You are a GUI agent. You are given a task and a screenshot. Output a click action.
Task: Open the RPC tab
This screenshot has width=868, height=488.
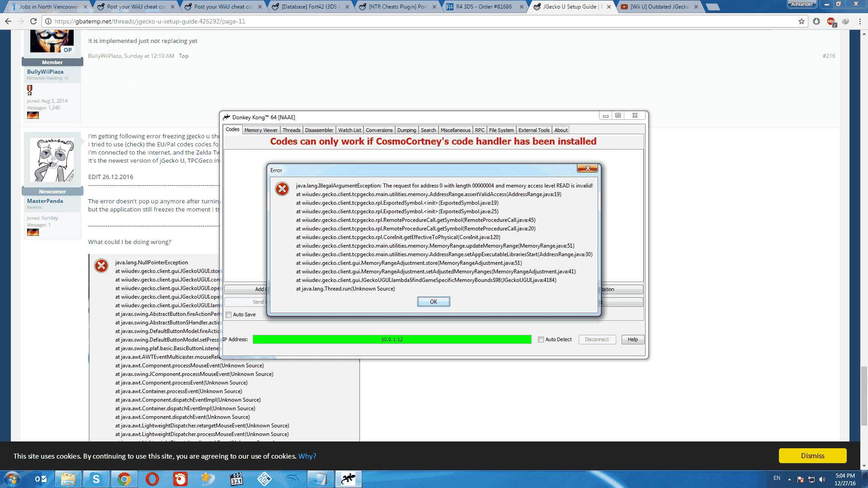tap(480, 130)
